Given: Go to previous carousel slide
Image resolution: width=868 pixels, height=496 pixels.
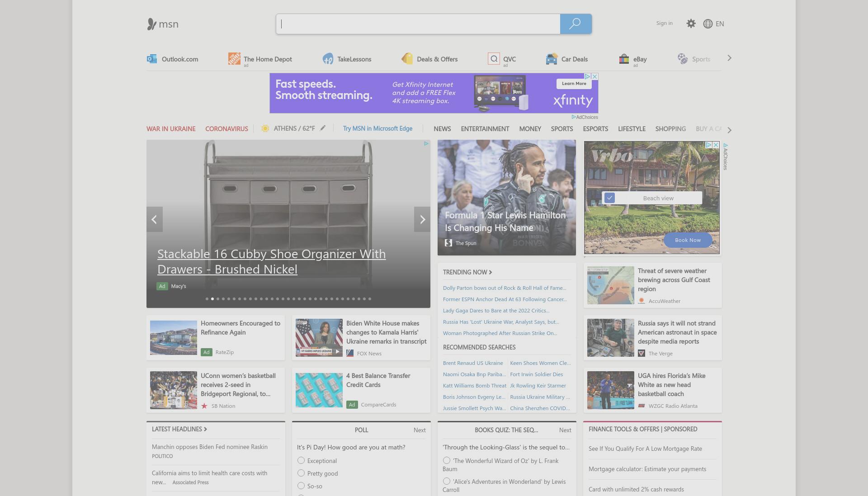Looking at the screenshot, I should tap(155, 219).
